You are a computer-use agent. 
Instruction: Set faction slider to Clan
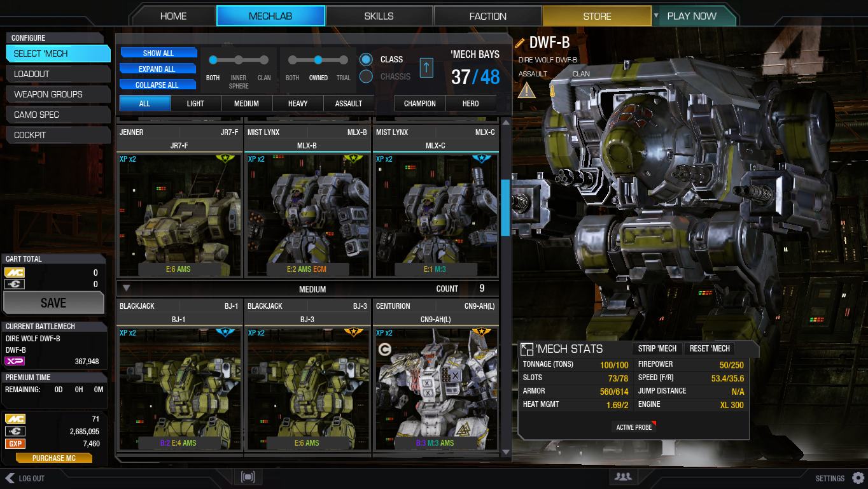click(263, 60)
